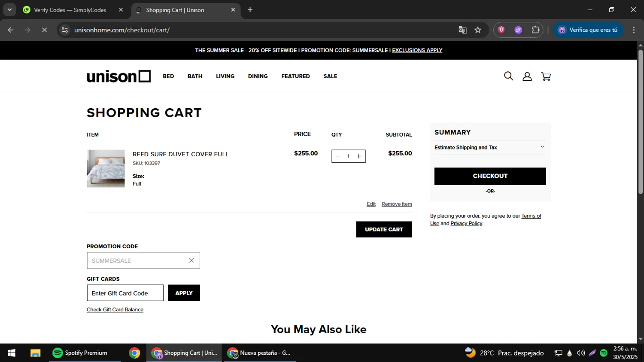This screenshot has width=644, height=362.
Task: Decrease quantity with the minus button
Action: tap(338, 156)
